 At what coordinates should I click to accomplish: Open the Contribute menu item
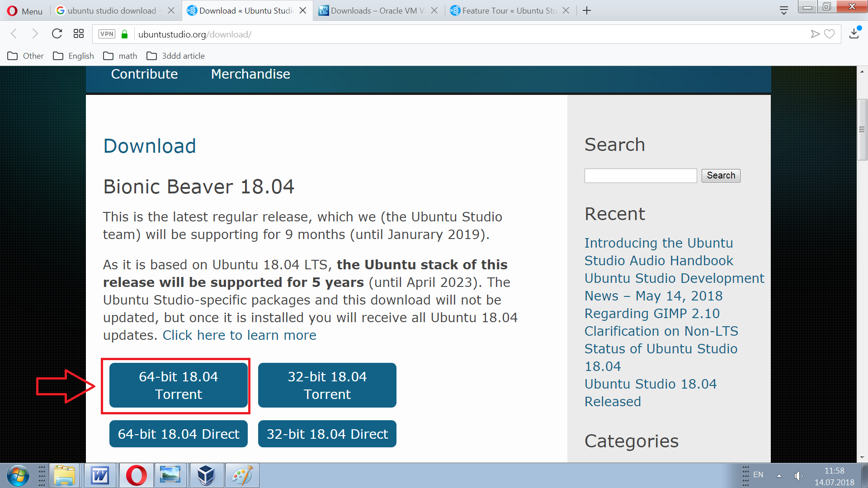pyautogui.click(x=145, y=74)
